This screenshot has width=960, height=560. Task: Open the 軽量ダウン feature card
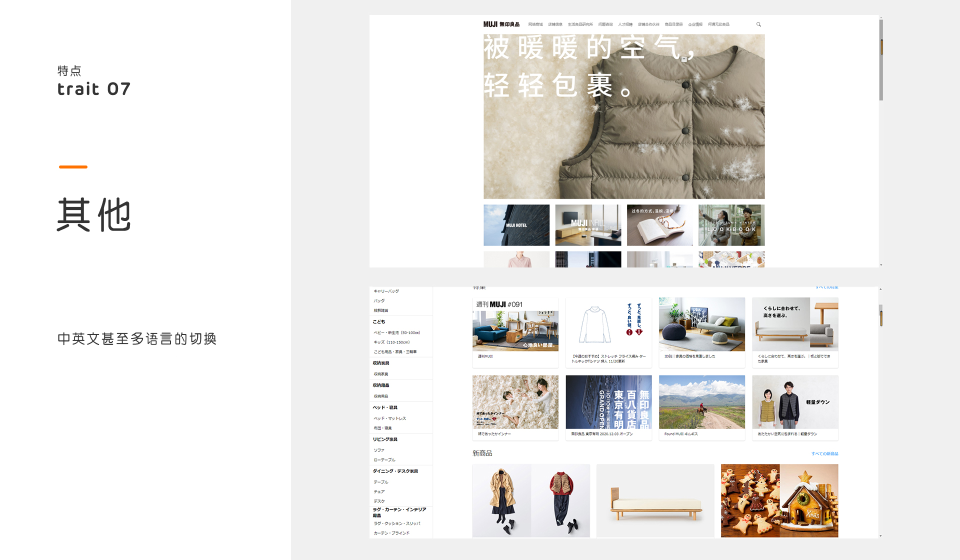[795, 408]
